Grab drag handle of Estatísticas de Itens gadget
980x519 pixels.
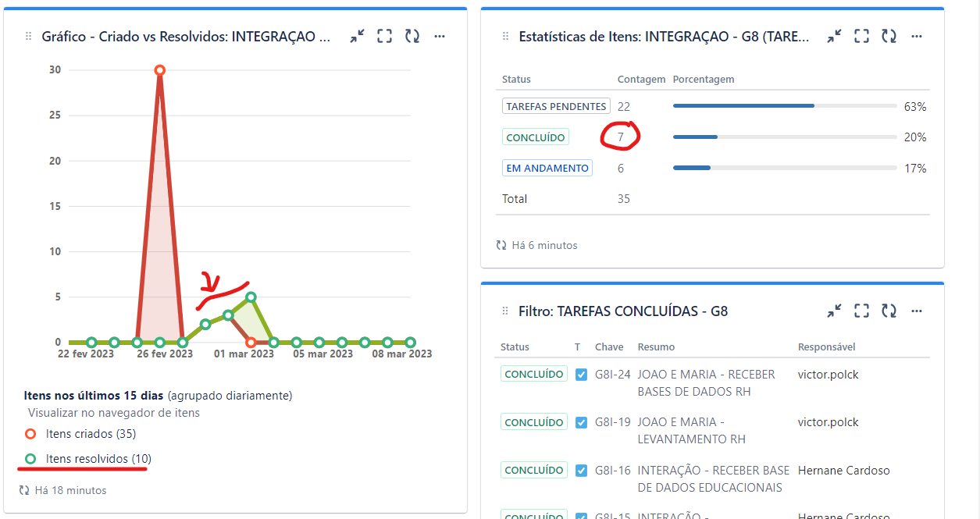point(506,37)
